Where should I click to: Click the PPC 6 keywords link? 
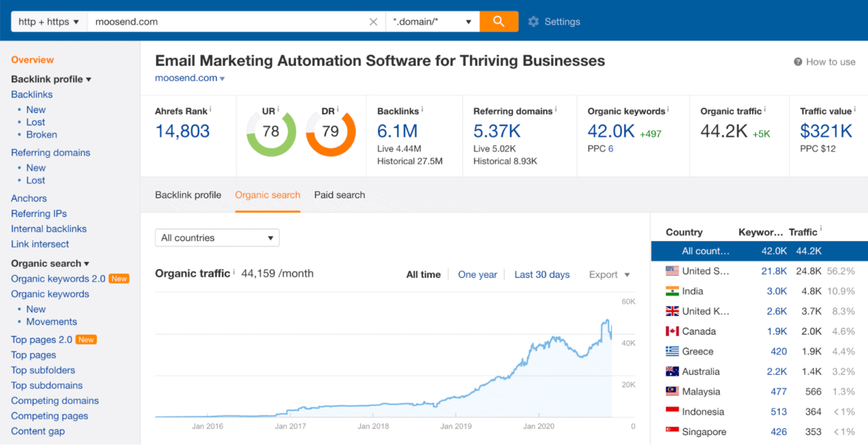click(x=610, y=148)
